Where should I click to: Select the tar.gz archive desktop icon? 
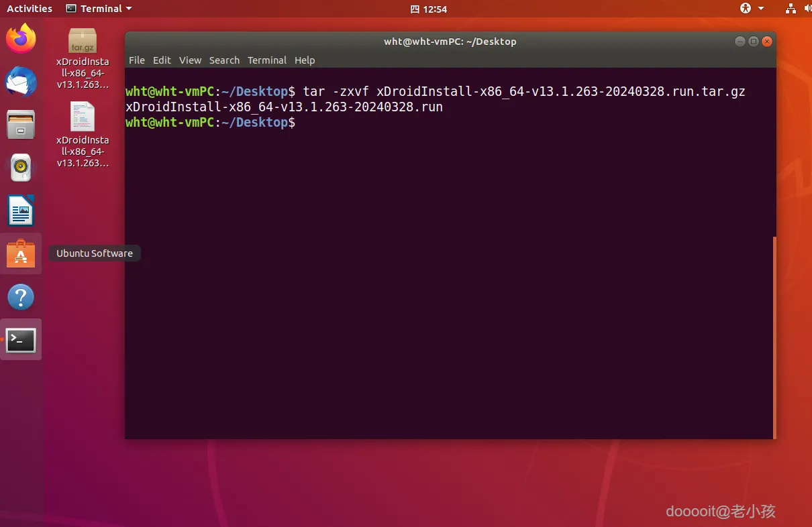[83, 58]
